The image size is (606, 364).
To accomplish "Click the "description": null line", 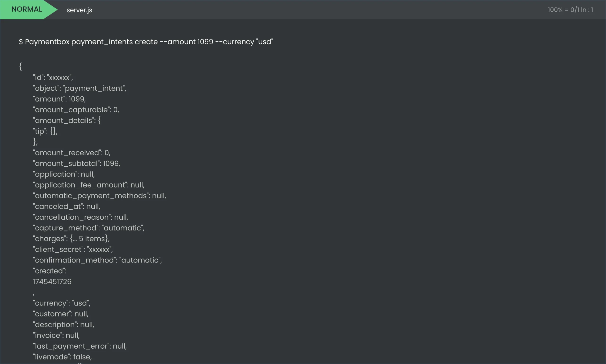I will coord(63,325).
